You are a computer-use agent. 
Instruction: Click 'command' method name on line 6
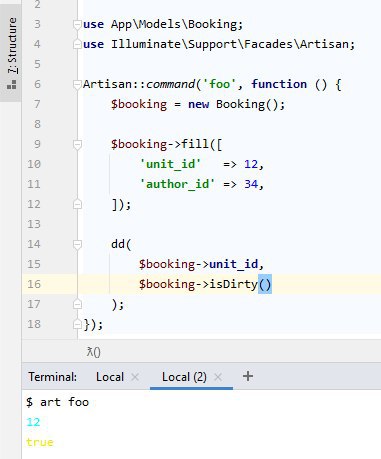pyautogui.click(x=170, y=84)
